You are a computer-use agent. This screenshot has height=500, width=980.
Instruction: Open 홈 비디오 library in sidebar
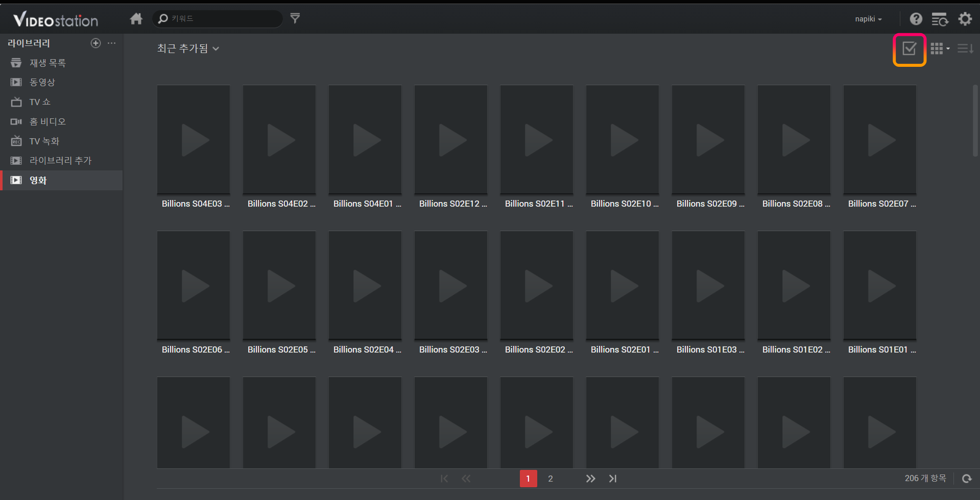(61, 121)
